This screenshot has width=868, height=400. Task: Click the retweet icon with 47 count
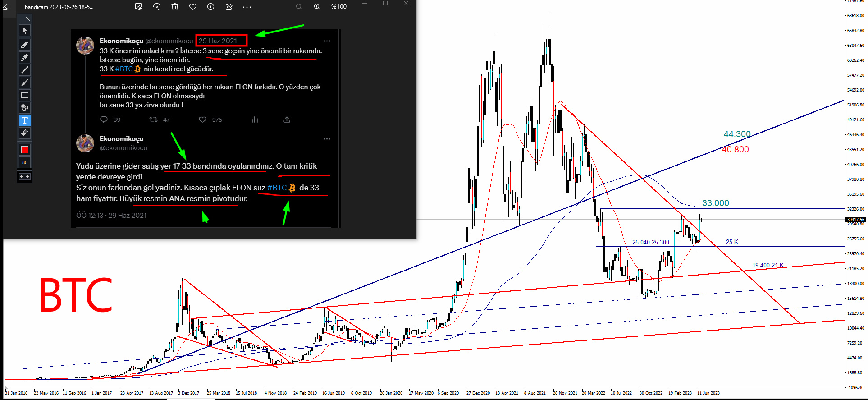coord(153,120)
